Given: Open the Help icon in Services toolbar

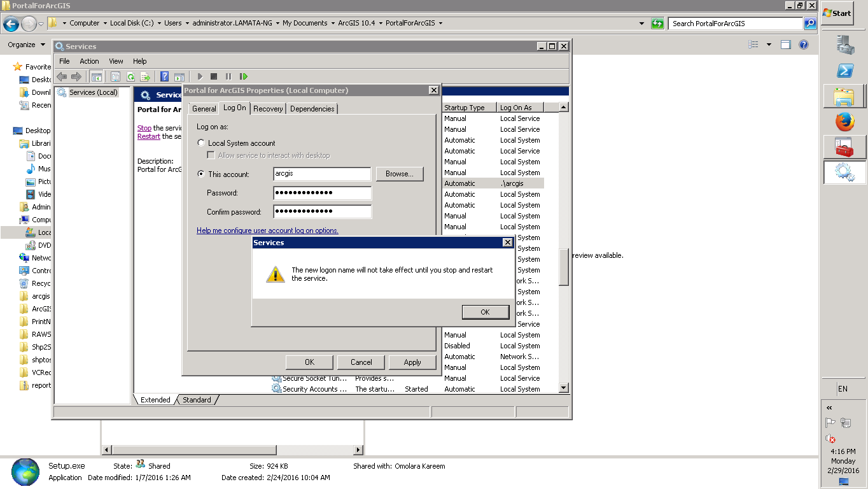Looking at the screenshot, I should (165, 76).
